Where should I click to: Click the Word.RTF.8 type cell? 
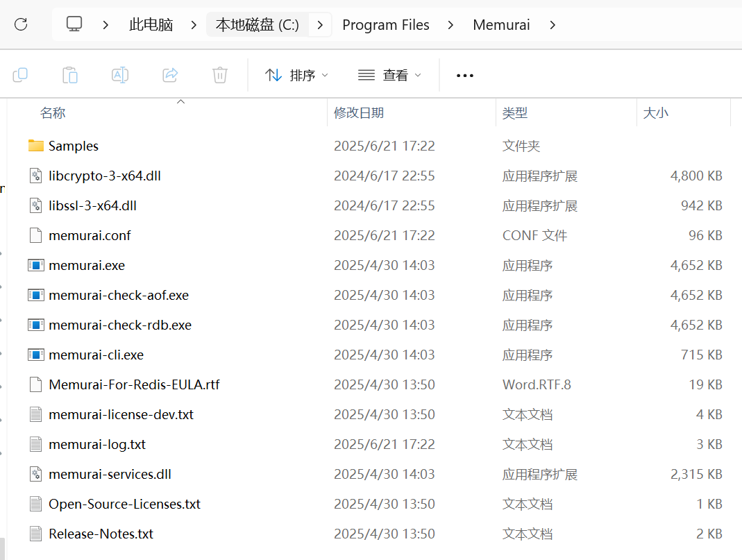pyautogui.click(x=537, y=384)
